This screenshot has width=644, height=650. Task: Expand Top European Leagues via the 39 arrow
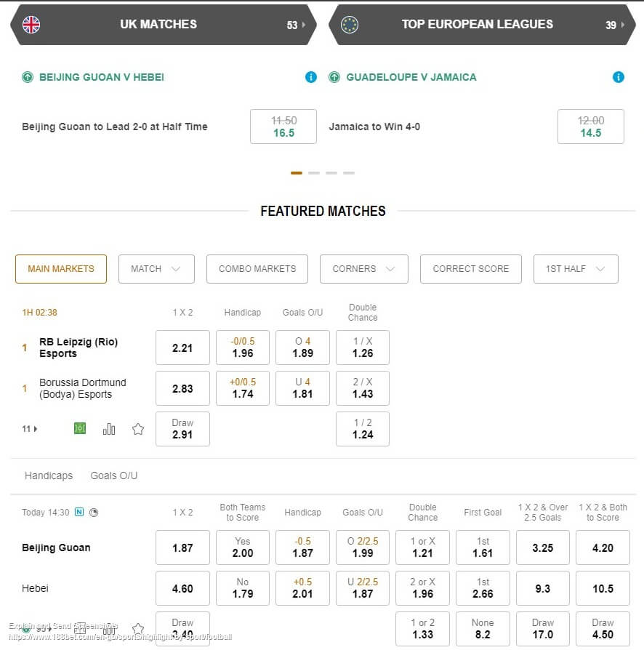click(x=615, y=25)
